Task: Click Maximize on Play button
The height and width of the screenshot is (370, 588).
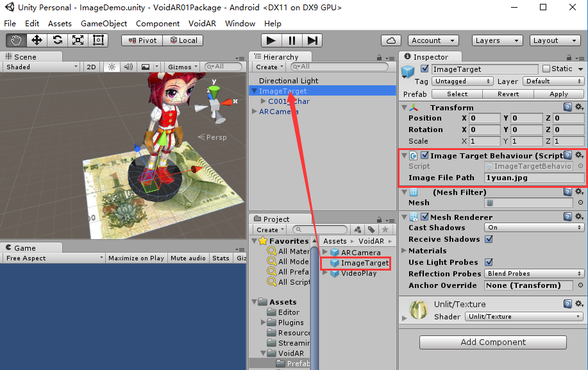Action: tap(136, 258)
